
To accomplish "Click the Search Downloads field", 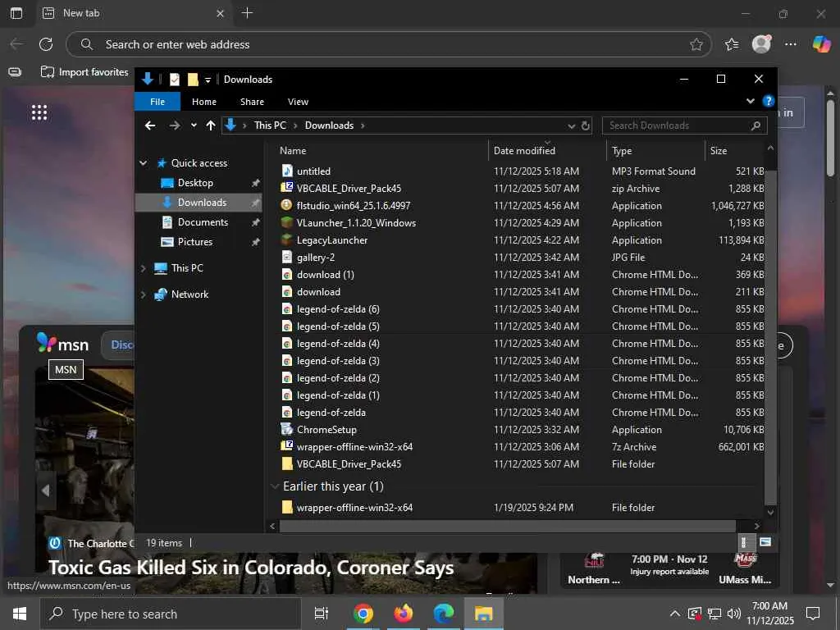I will 685,126.
